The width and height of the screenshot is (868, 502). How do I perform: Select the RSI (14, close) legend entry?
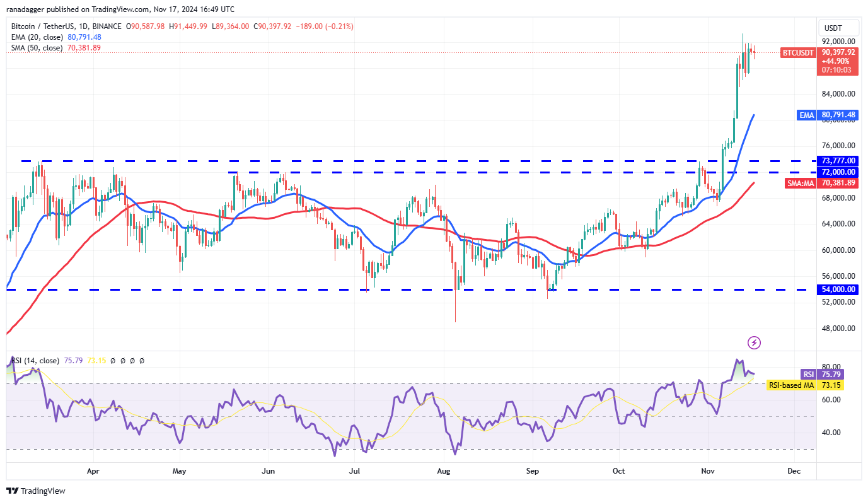pyautogui.click(x=35, y=361)
